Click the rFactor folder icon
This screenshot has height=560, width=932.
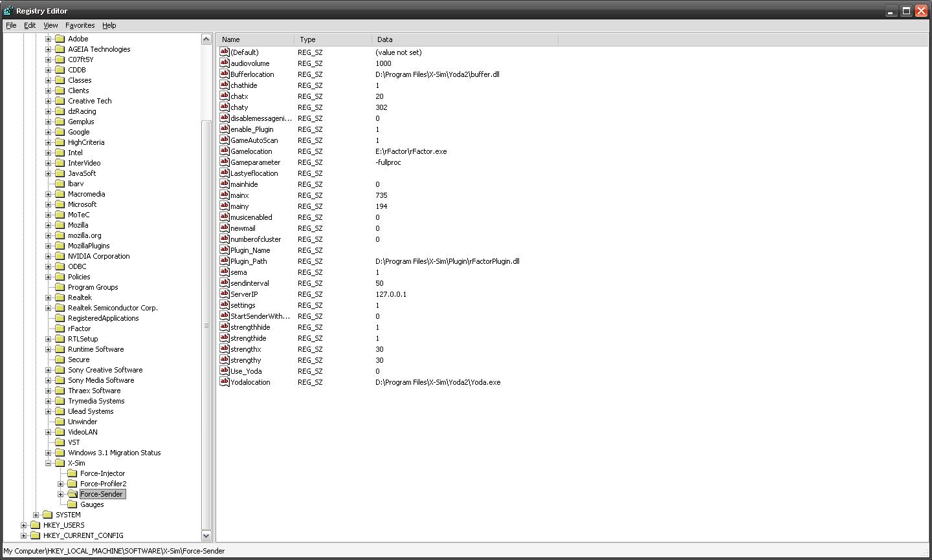click(60, 328)
